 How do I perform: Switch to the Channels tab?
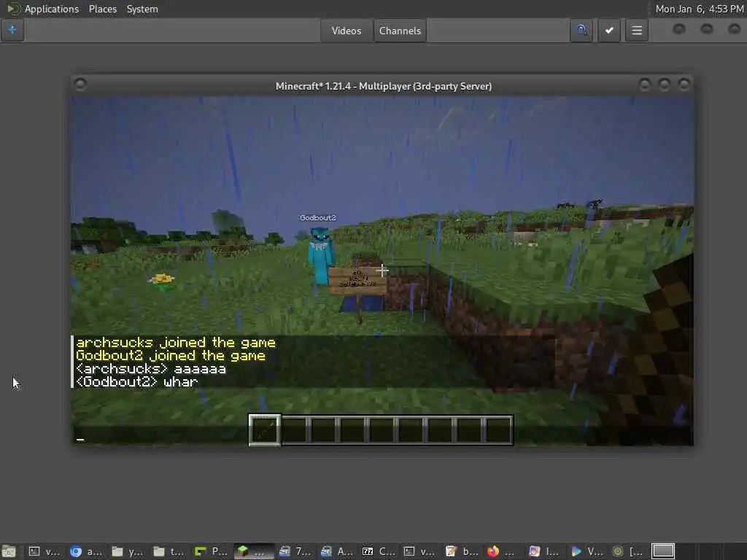click(400, 31)
